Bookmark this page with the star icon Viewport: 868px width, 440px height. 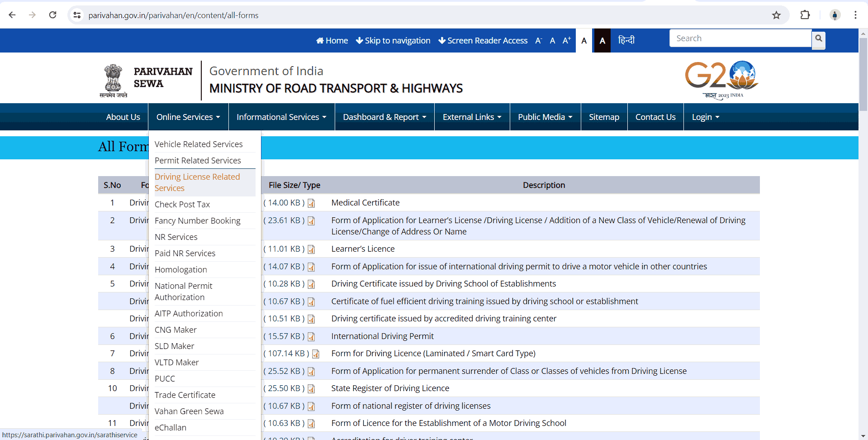[776, 15]
